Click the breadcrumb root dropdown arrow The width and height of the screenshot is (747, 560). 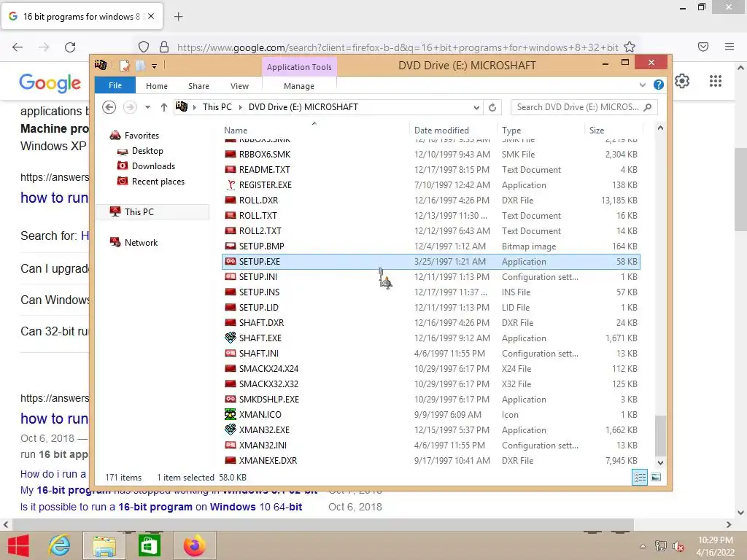[194, 107]
